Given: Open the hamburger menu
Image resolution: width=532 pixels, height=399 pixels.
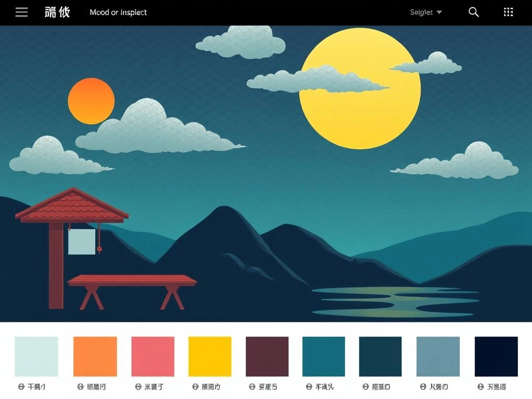Looking at the screenshot, I should pyautogui.click(x=21, y=12).
